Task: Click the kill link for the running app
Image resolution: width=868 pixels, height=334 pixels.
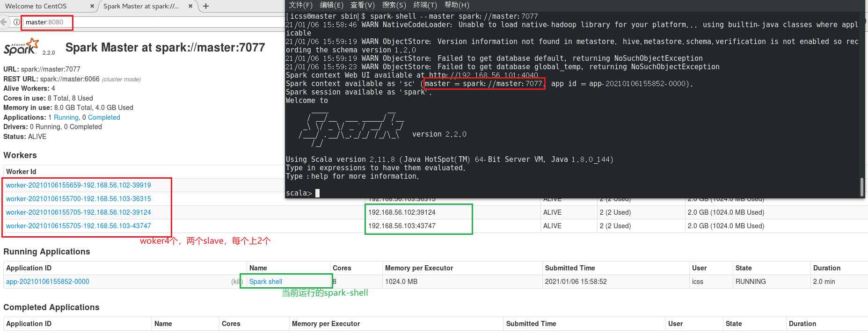Action: tap(237, 282)
